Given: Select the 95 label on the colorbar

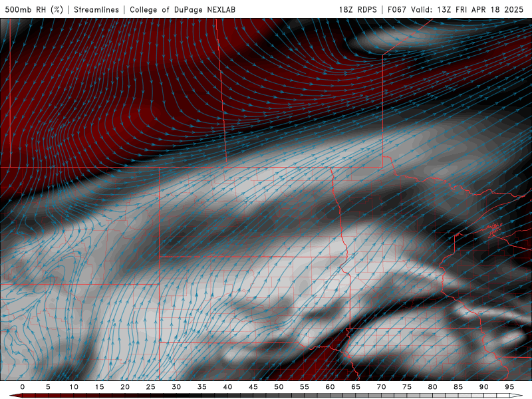Looking at the screenshot, I should (x=509, y=387).
